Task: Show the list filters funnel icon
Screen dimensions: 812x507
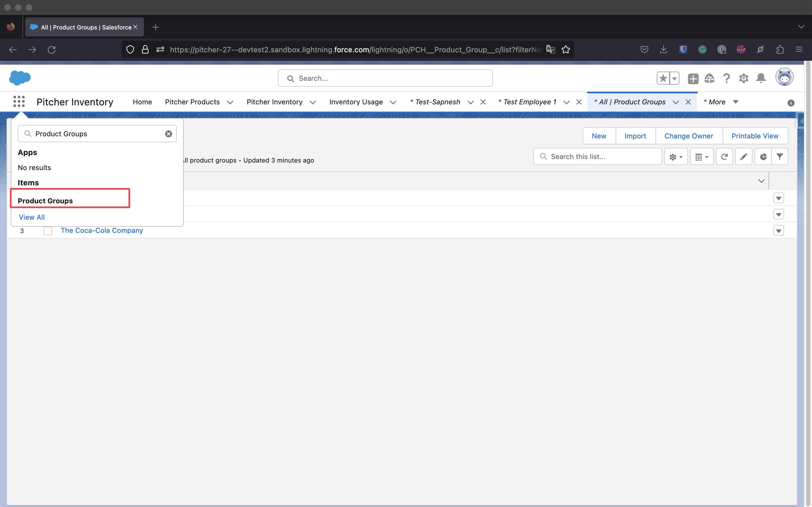Action: tap(780, 157)
